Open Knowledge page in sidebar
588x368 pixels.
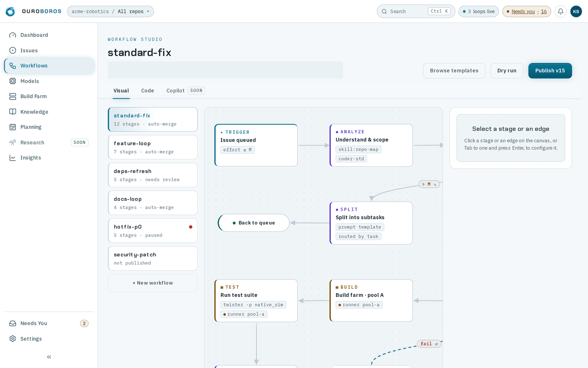point(49,112)
